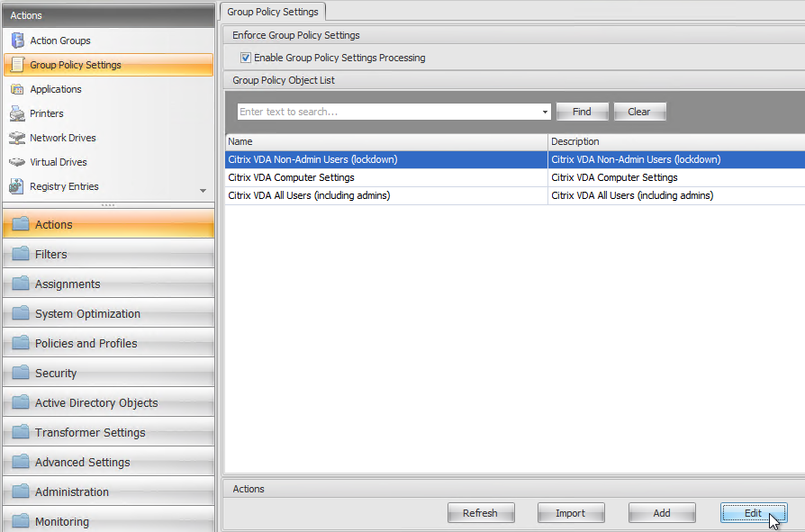The image size is (805, 532).
Task: Click the Refresh button
Action: tap(481, 513)
